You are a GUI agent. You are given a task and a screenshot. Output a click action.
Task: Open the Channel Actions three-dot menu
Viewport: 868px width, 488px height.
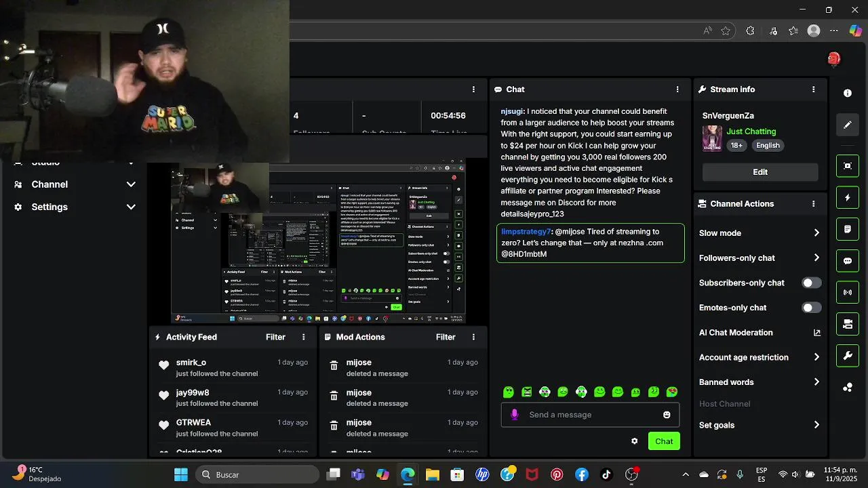pyautogui.click(x=814, y=203)
